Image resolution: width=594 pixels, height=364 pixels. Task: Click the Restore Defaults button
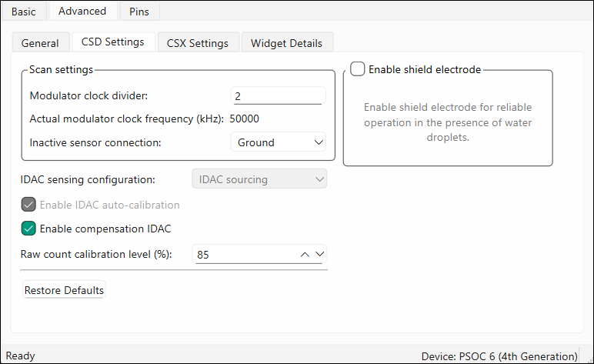[64, 291]
